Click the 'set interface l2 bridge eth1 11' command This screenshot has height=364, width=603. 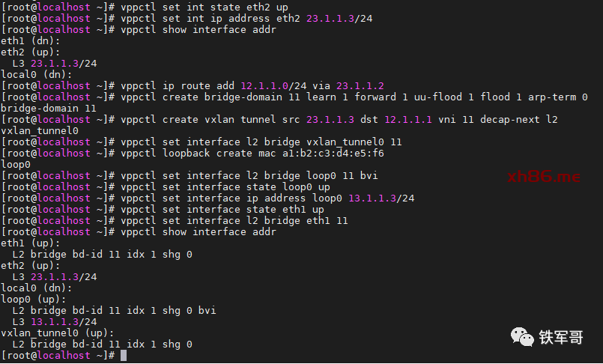pyautogui.click(x=255, y=220)
